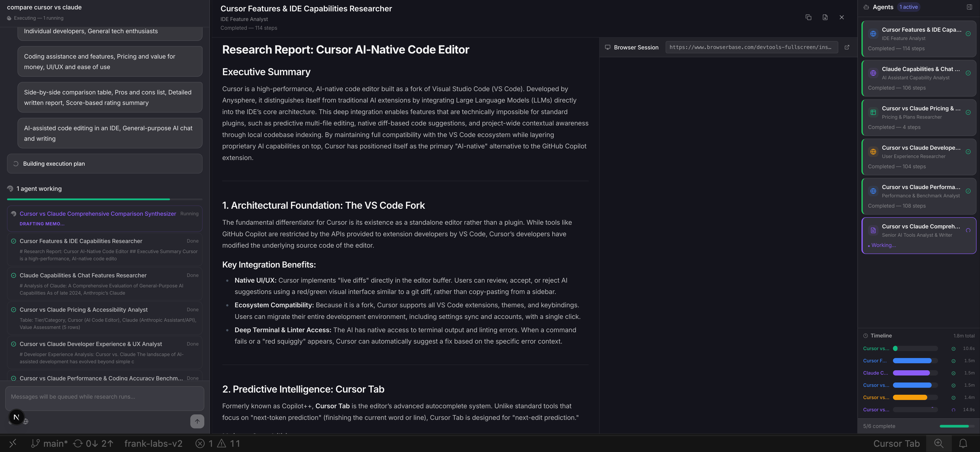Collapse the Agents side panel
The width and height of the screenshot is (980, 452).
point(969,7)
